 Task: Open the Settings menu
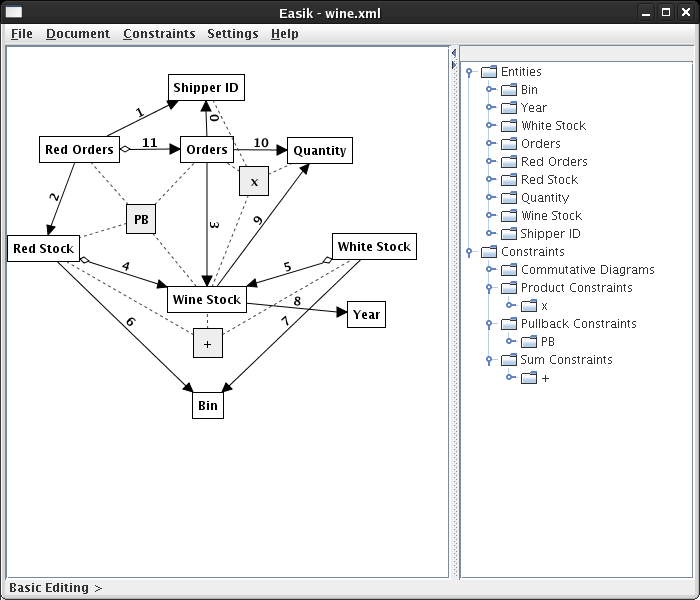[232, 33]
